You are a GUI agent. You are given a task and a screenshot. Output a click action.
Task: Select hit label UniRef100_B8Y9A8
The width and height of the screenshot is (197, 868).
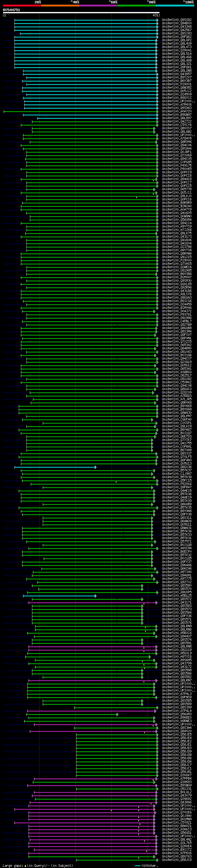177,511
